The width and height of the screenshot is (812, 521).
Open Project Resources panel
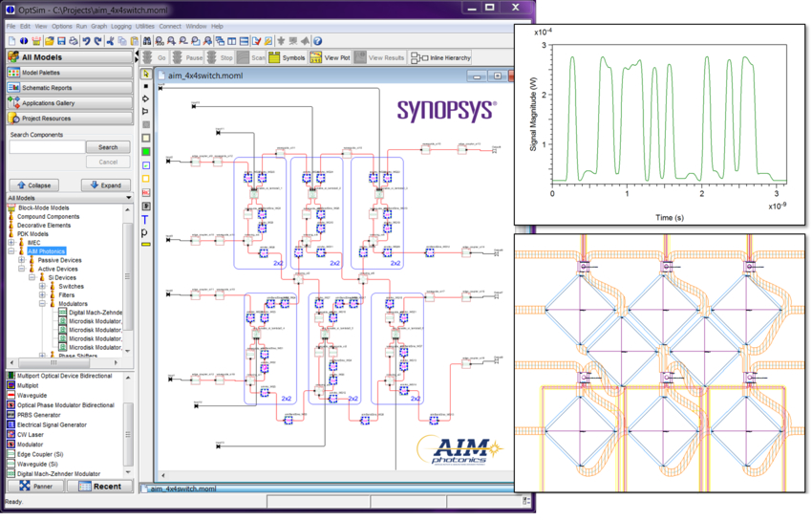coord(70,119)
